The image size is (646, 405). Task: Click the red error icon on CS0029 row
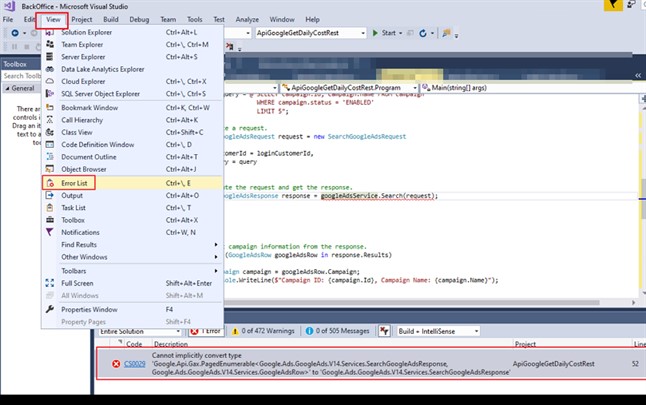(x=116, y=364)
